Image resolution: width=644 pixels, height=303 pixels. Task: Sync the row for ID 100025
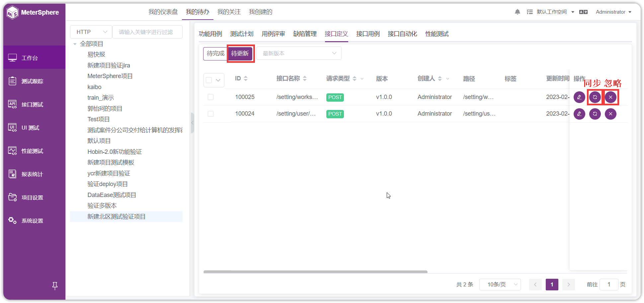click(595, 97)
